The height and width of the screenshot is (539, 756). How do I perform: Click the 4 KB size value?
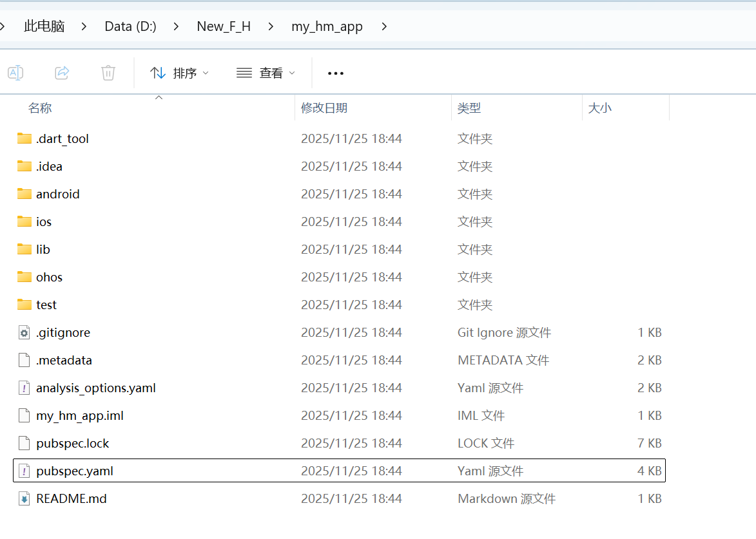pos(650,471)
